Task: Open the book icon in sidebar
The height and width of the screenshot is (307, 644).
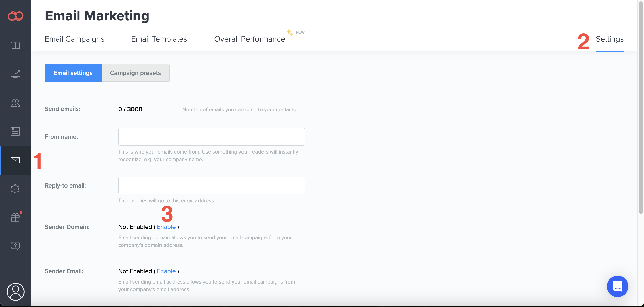Action: [15, 46]
